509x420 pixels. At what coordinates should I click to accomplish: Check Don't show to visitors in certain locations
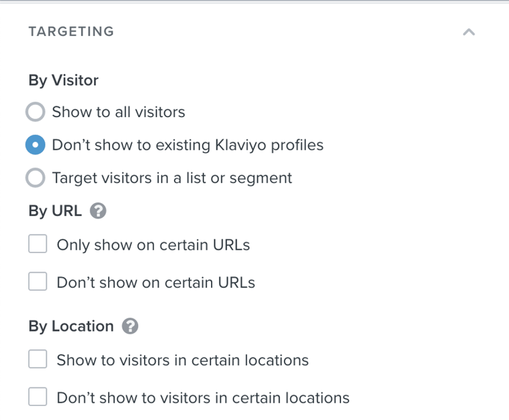[x=38, y=397]
